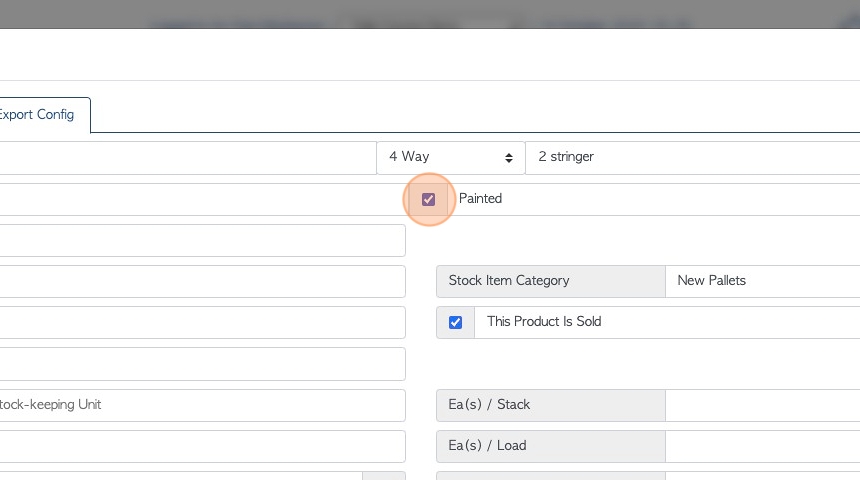Click the Ea(s) / Load label

(x=551, y=447)
